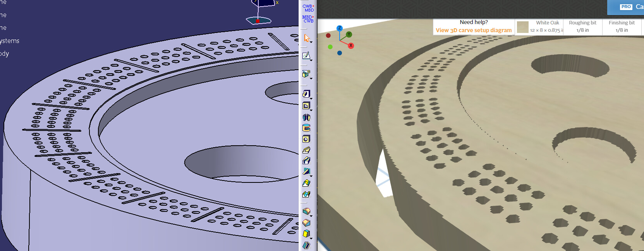
Task: Select the Pocket tool
Action: point(306,106)
